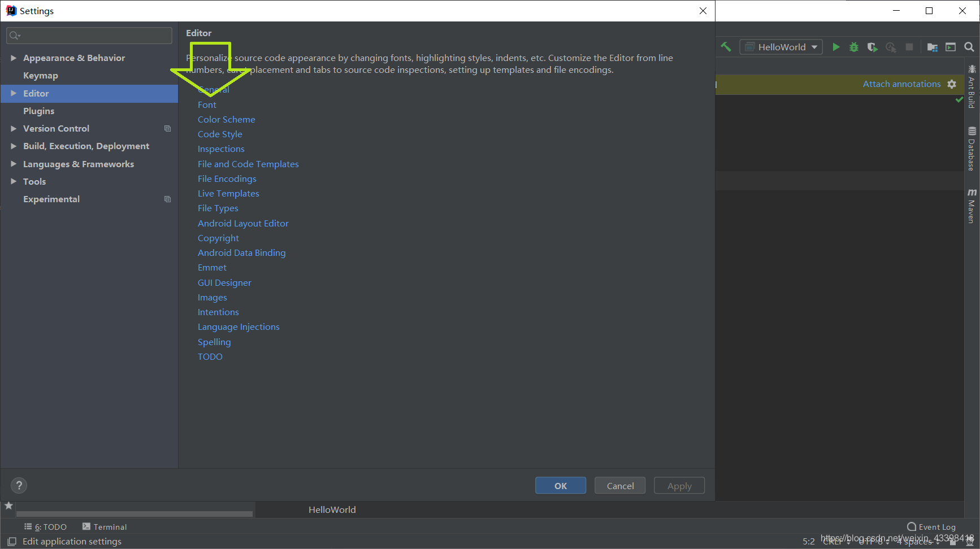Expand the Editor tree node arrow

(14, 94)
